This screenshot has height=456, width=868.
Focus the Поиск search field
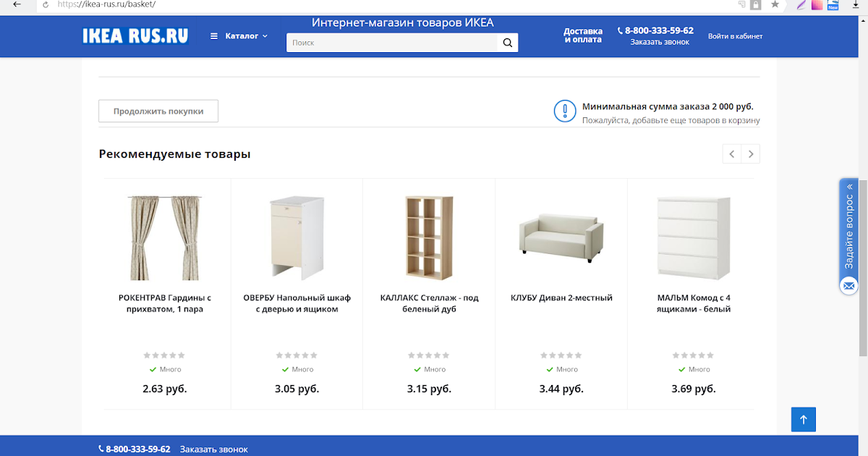tap(392, 43)
